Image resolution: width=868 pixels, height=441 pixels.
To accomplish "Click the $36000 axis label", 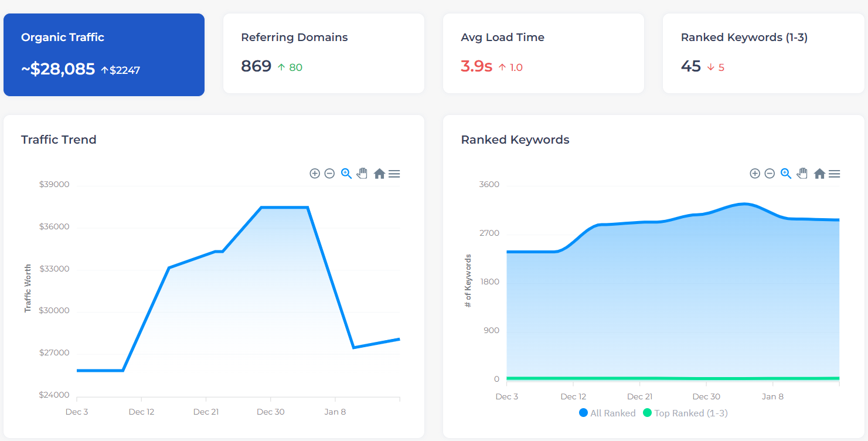I will (x=54, y=226).
